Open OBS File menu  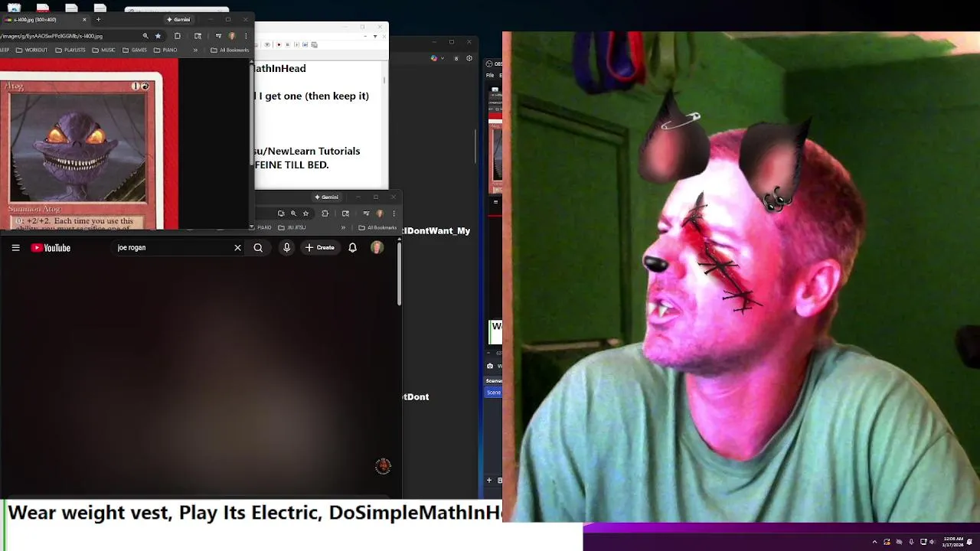tap(490, 76)
